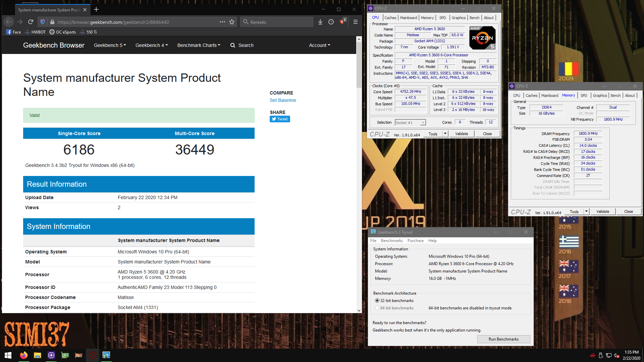Click Validate in CPU-Z CPU window
Viewport: 644px width, 362px height.
(462, 134)
